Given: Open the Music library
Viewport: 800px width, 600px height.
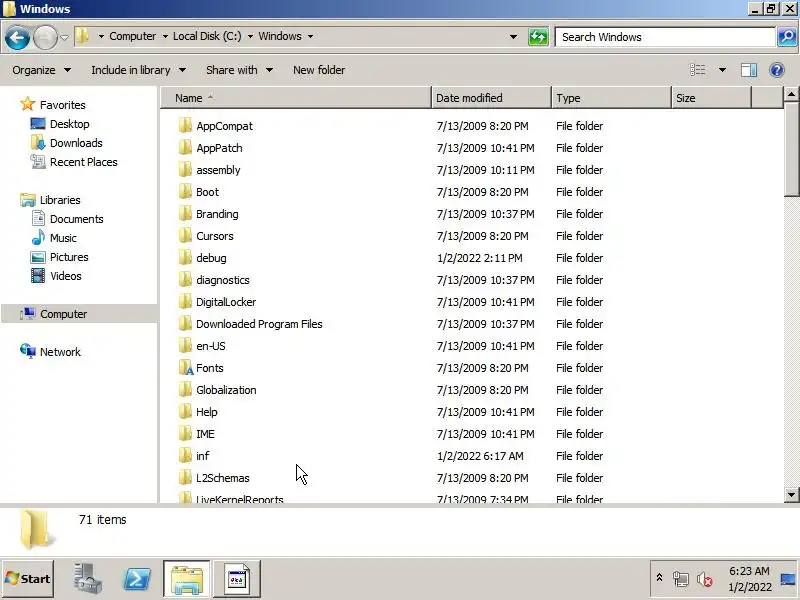Looking at the screenshot, I should (x=63, y=238).
